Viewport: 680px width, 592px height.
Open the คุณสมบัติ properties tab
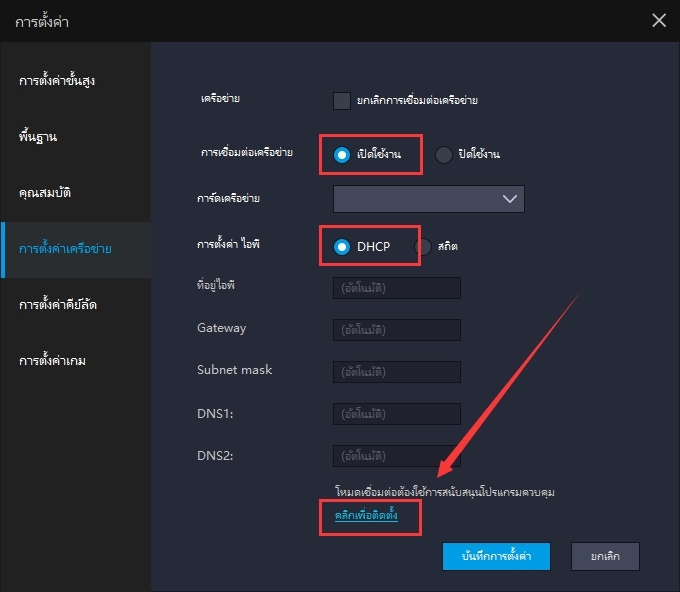pyautogui.click(x=45, y=191)
